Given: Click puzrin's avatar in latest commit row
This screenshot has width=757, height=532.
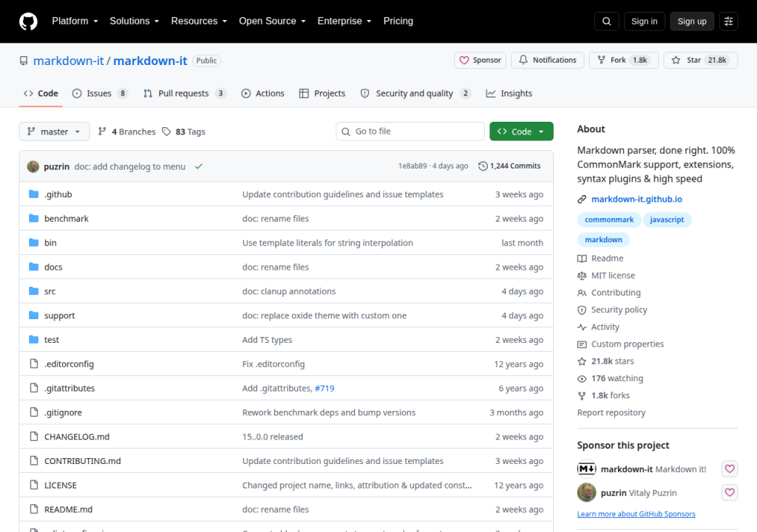Looking at the screenshot, I should [33, 166].
